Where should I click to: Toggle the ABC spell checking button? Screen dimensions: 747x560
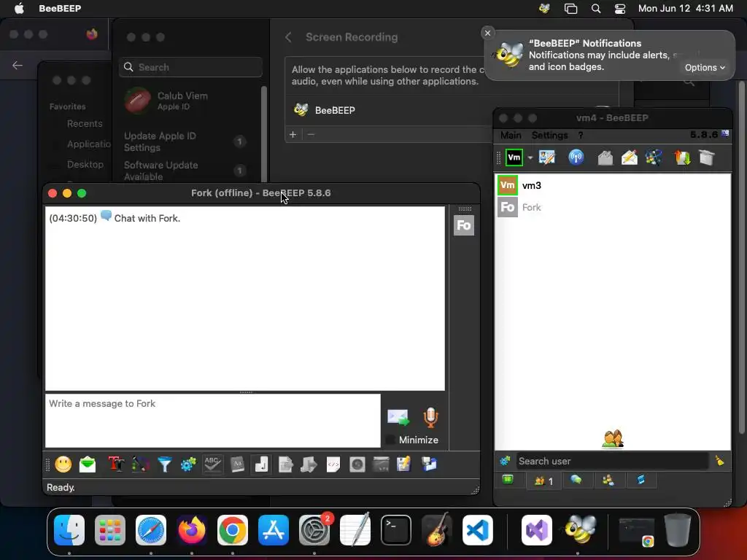pyautogui.click(x=212, y=464)
